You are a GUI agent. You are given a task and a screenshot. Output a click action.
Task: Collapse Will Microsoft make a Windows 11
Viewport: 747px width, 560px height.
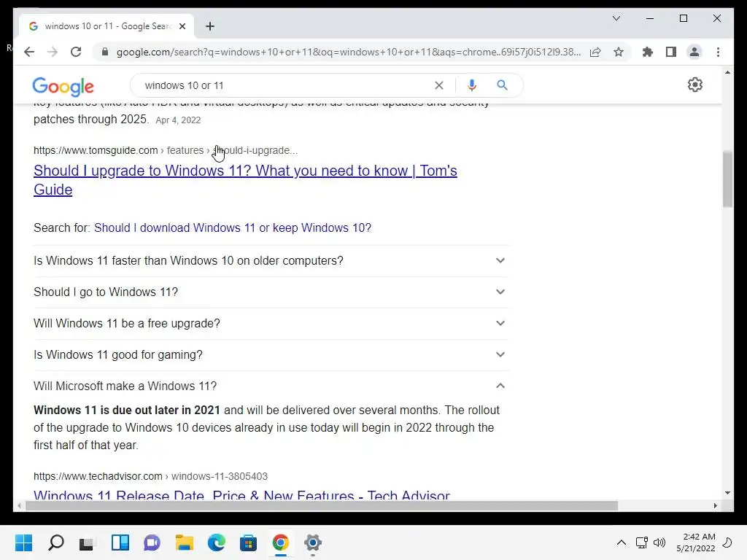tap(270, 386)
